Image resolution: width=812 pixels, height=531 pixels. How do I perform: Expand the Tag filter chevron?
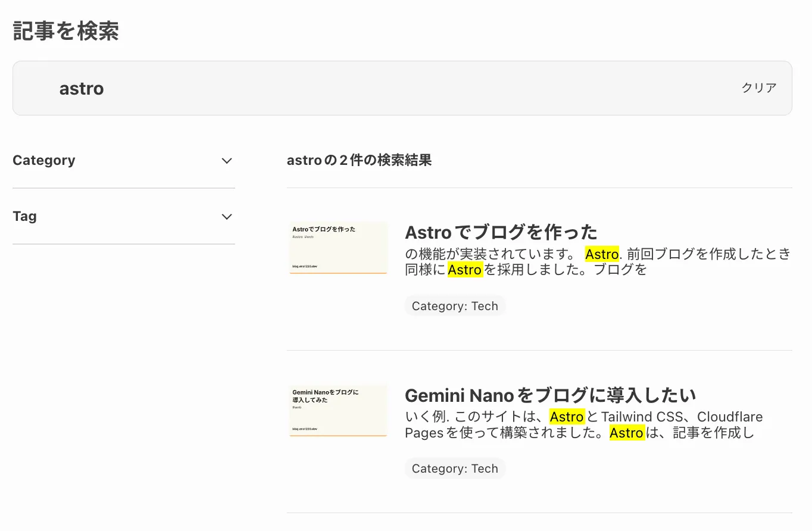[x=226, y=217]
